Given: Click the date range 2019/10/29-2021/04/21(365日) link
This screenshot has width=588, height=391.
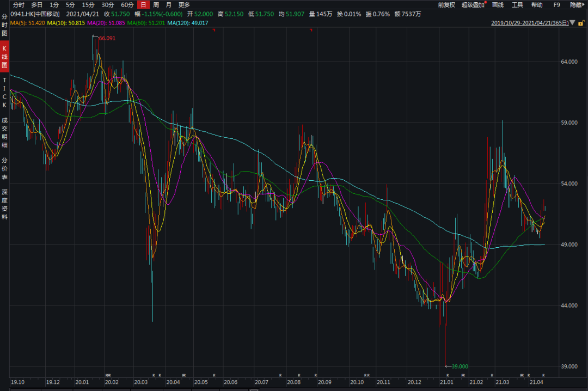Looking at the screenshot, I should pos(530,23).
